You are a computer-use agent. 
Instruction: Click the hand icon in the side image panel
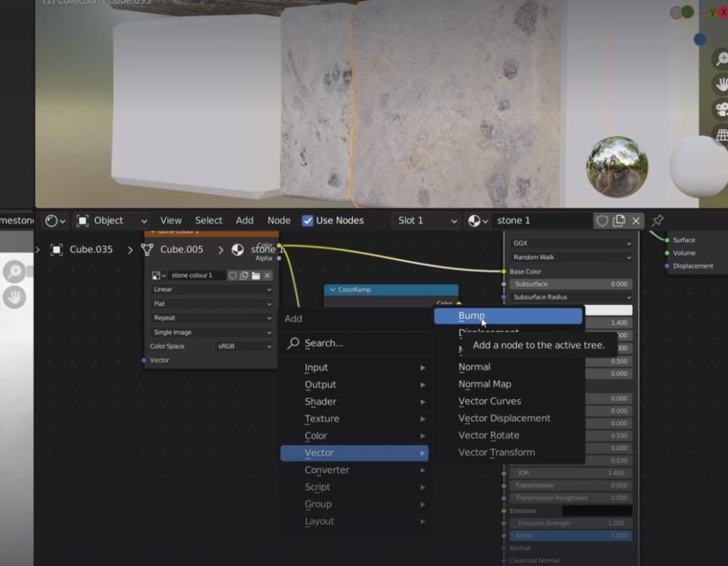pos(15,297)
